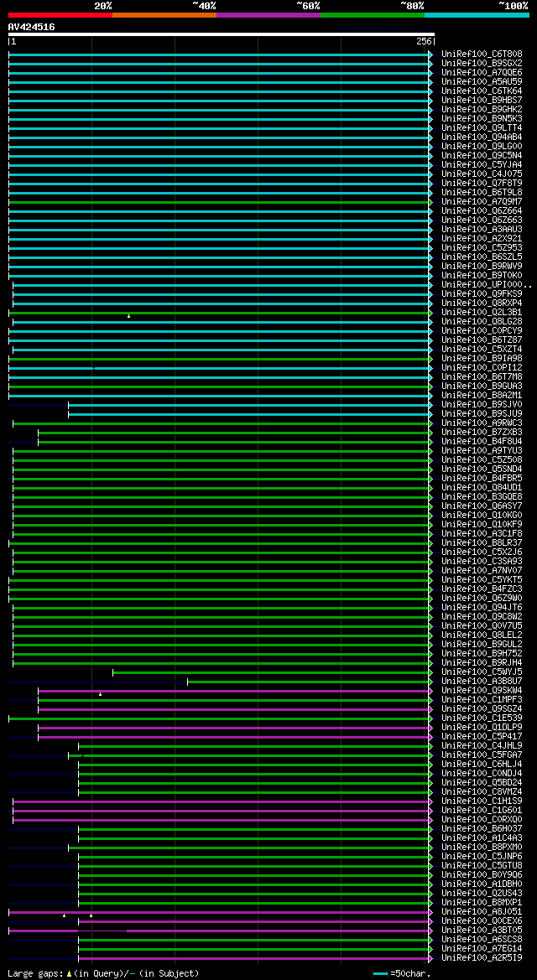Open hit UniRef100_Q94JT6
537x980 pixels.
point(482,607)
